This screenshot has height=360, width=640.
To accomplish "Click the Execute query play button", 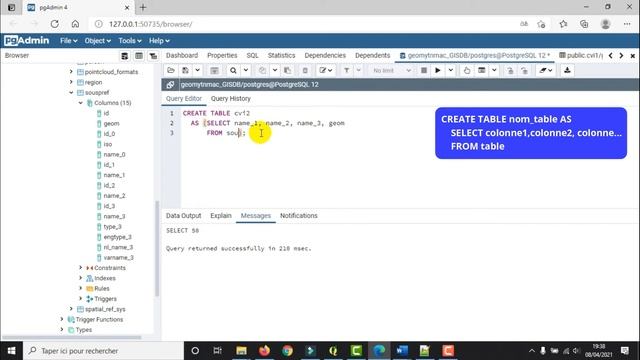I will [438, 71].
